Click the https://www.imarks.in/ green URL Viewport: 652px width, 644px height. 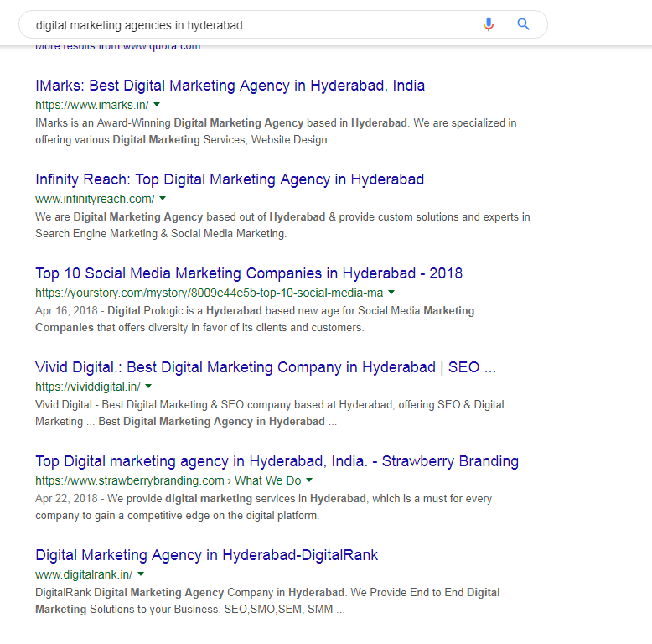92,105
